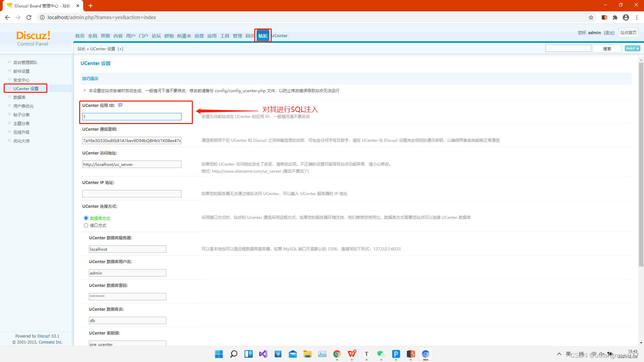Open WeChat from the taskbar
Screen dimensions: 644x362
click(381, 354)
